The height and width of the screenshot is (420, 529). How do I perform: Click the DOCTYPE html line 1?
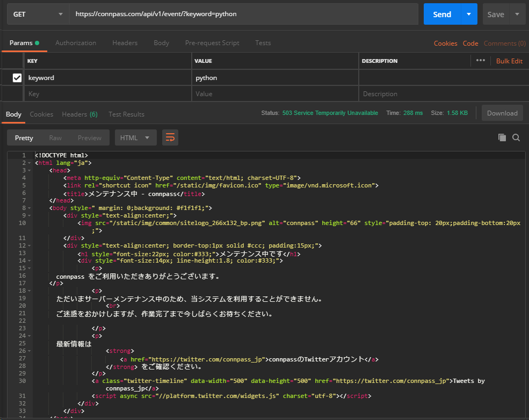pyautogui.click(x=61, y=155)
